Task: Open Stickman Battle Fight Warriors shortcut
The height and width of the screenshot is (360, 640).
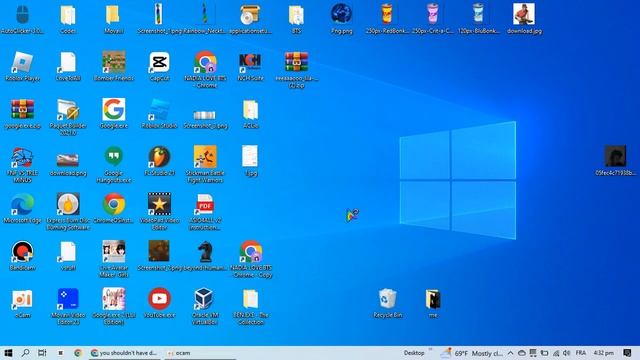Action: coord(205,164)
